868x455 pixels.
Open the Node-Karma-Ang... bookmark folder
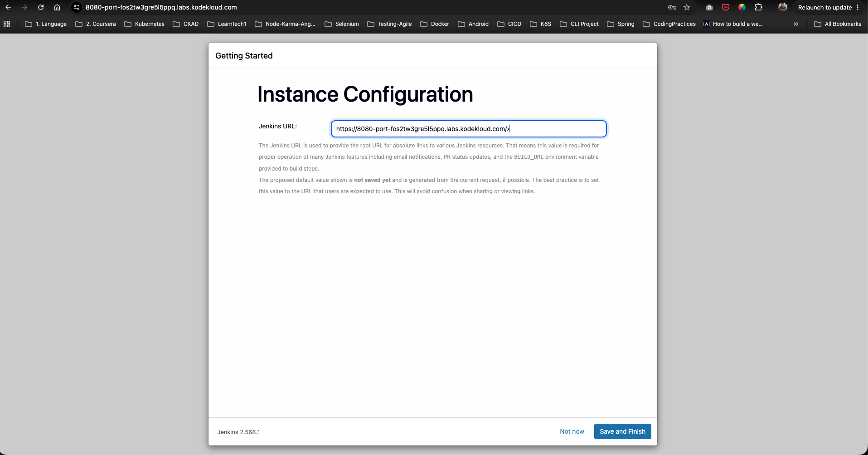tap(285, 24)
